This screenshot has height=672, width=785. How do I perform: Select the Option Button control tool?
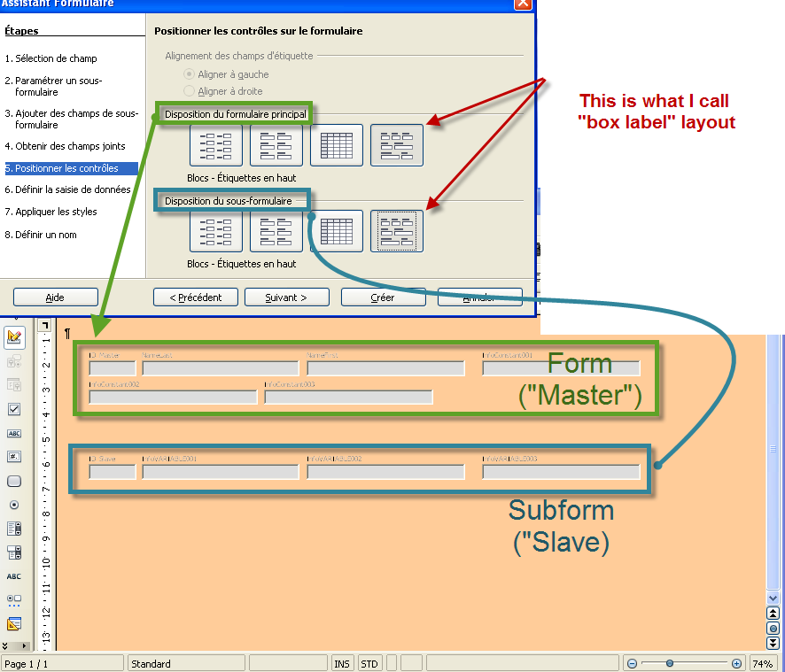click(14, 505)
